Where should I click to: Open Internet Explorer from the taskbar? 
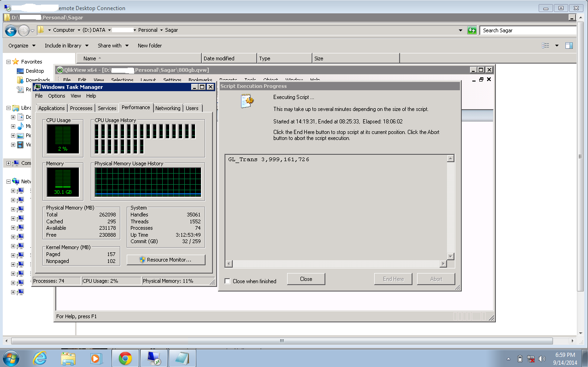click(41, 358)
